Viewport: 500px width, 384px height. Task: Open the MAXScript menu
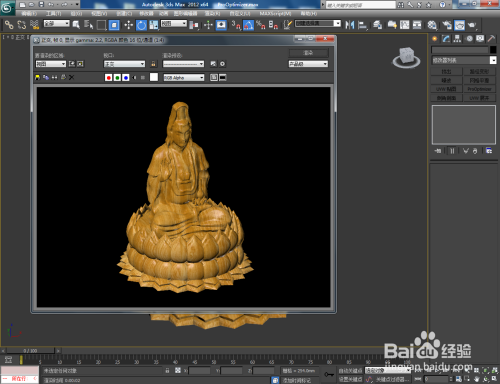click(x=275, y=13)
